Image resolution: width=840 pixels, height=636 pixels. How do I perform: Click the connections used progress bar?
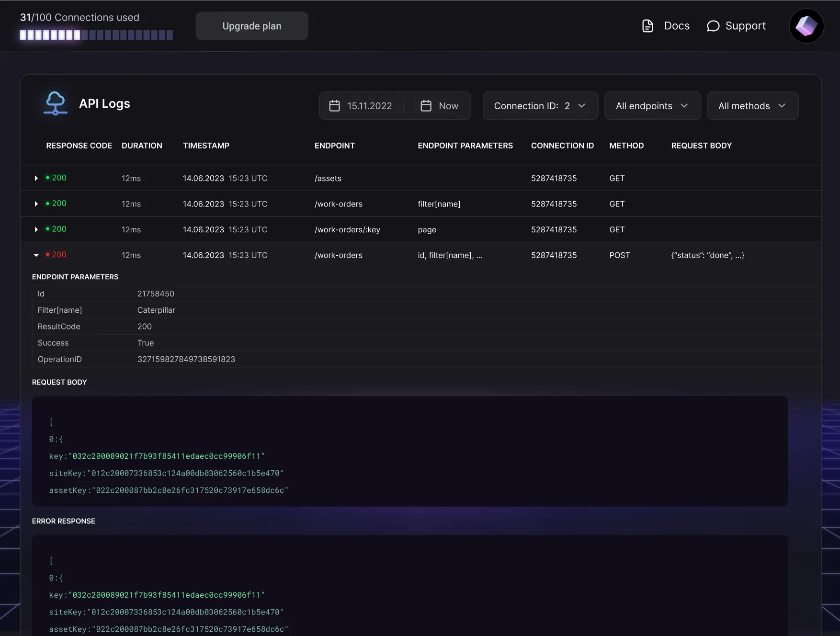(96, 35)
